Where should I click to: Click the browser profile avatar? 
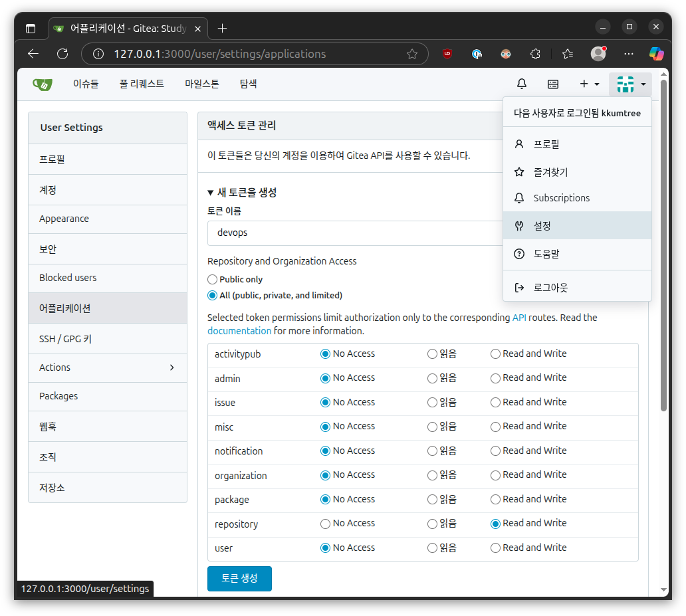[x=598, y=53]
